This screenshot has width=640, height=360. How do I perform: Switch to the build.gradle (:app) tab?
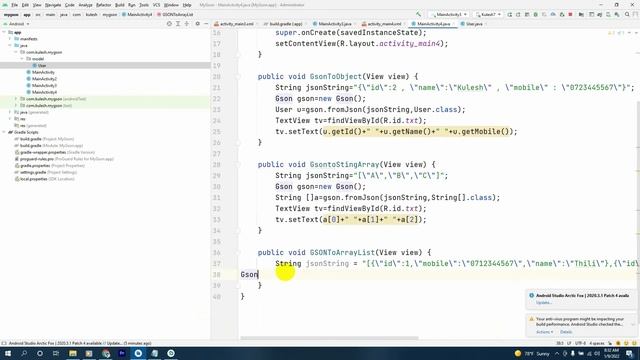tap(285, 24)
